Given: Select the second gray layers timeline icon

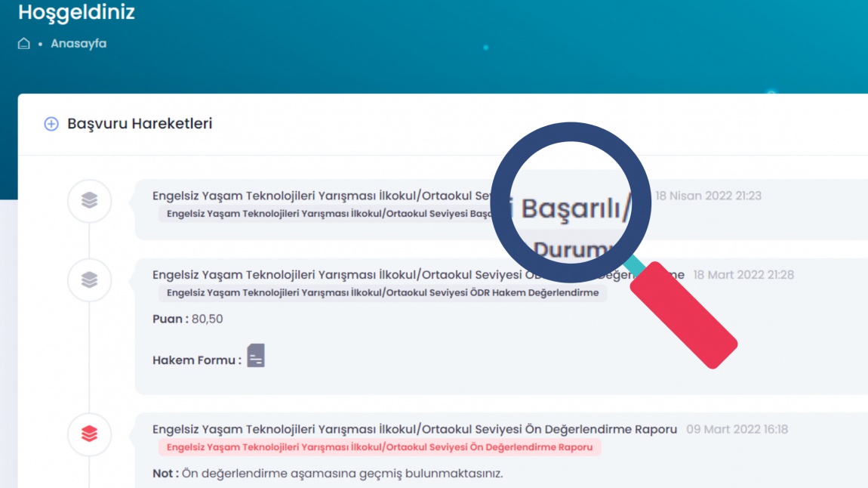Looking at the screenshot, I should (x=89, y=280).
